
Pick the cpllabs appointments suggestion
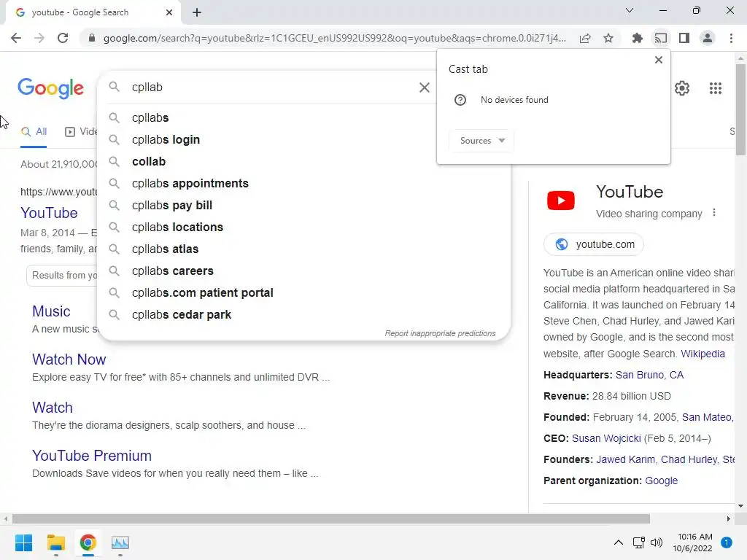304,183
